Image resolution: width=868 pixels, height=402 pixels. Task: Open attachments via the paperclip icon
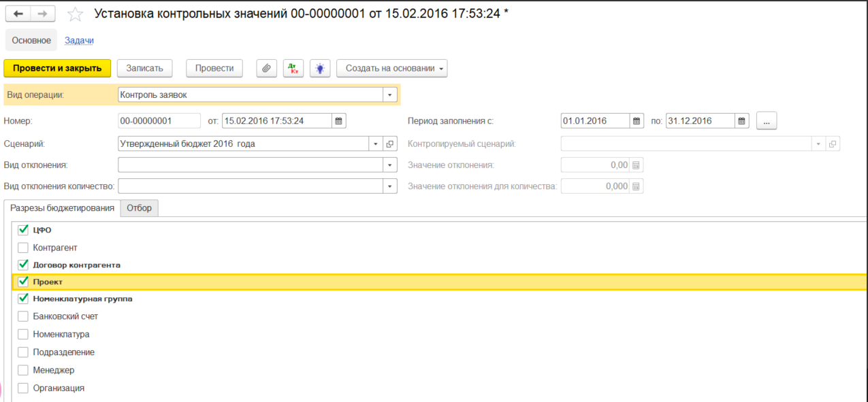tap(266, 68)
